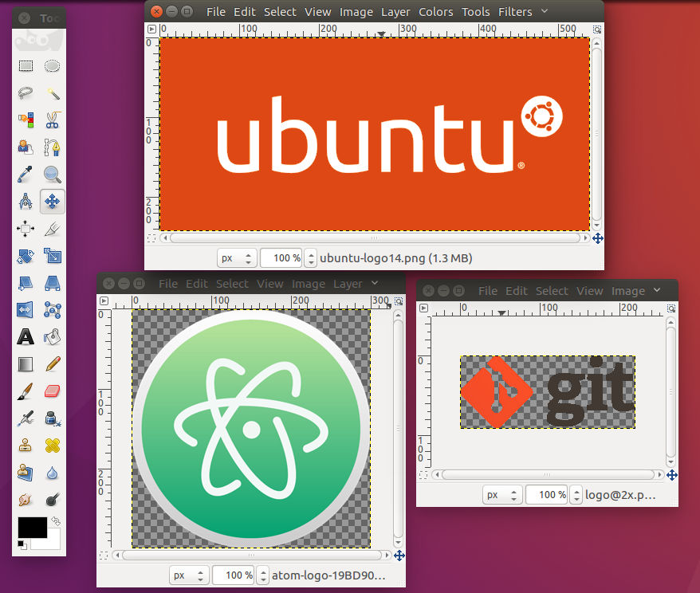This screenshot has width=700, height=593.
Task: Toggle zoom-on-resize in ubuntu-logo window
Action: pos(597,29)
